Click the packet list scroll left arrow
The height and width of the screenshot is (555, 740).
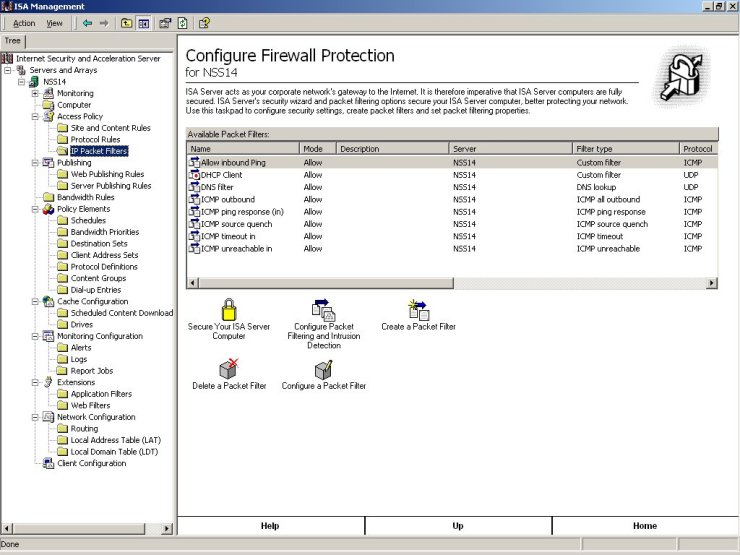point(193,283)
